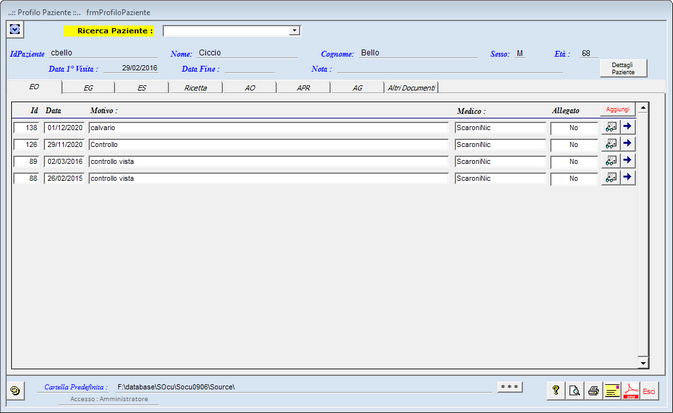Click the three-dots folder browse button
The image size is (673, 413).
pyautogui.click(x=510, y=386)
